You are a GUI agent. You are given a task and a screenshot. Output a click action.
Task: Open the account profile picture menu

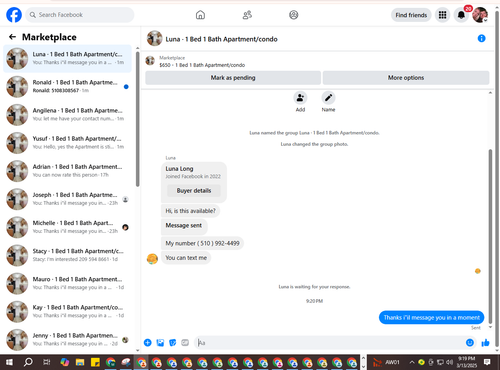point(480,15)
